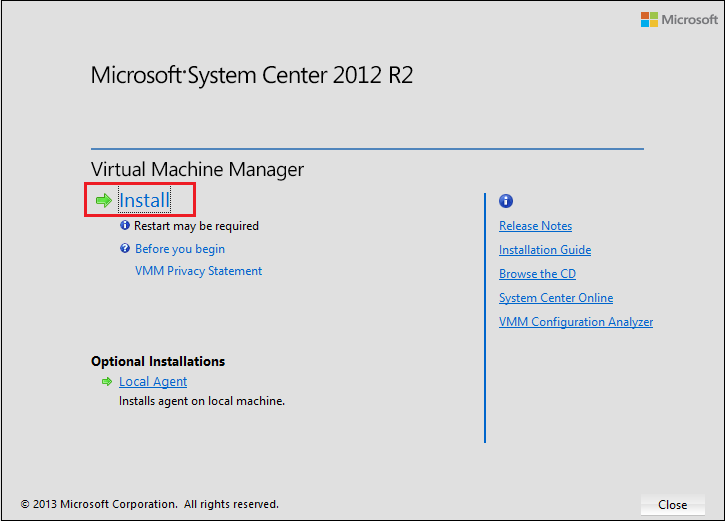Visit the System Center Online link
The image size is (725, 521).
click(556, 298)
